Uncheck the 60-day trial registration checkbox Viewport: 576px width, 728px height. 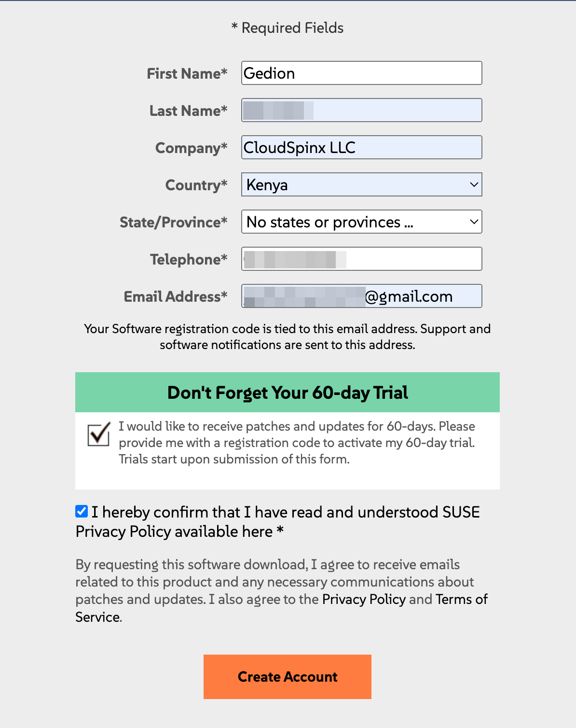98,435
